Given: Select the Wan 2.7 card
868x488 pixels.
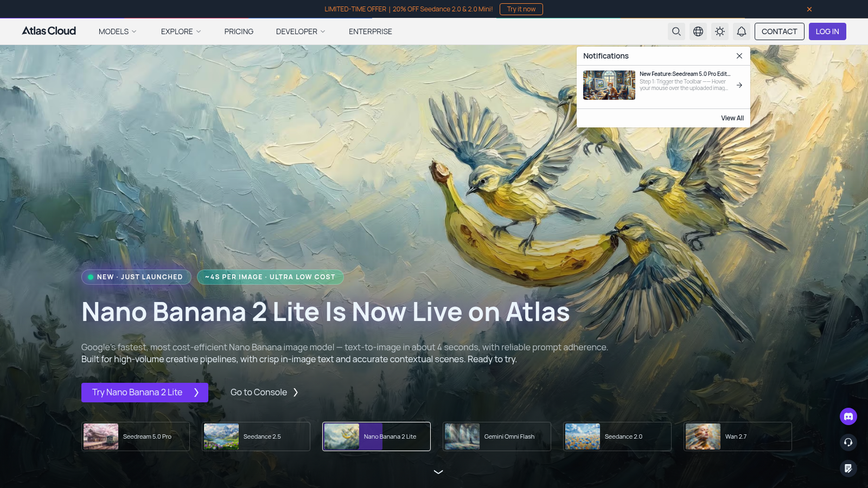Looking at the screenshot, I should pyautogui.click(x=738, y=436).
